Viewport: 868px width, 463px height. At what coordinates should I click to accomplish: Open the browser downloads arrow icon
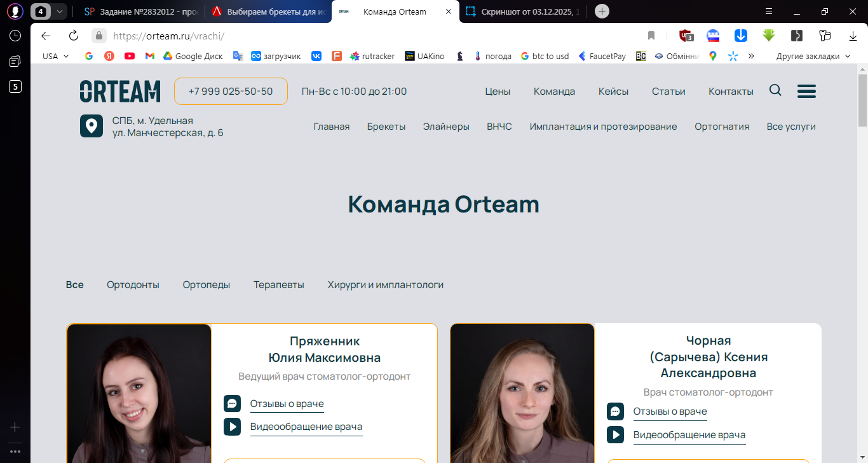pos(853,36)
